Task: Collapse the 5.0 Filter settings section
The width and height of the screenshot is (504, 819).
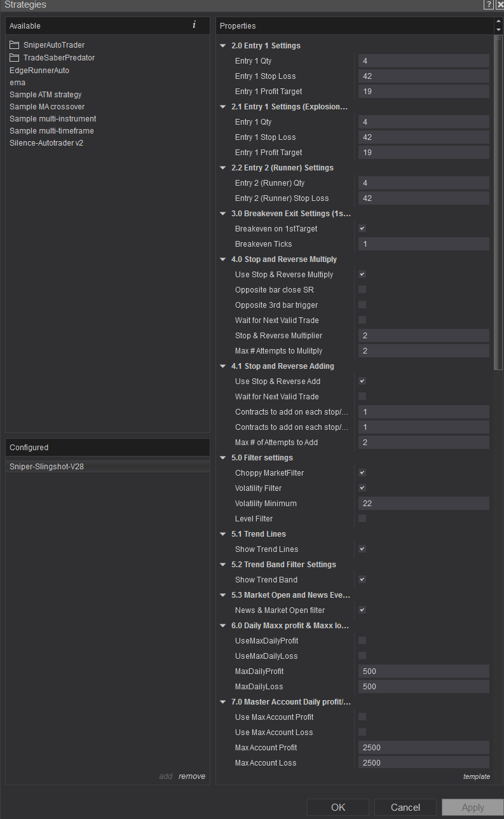Action: [223, 458]
